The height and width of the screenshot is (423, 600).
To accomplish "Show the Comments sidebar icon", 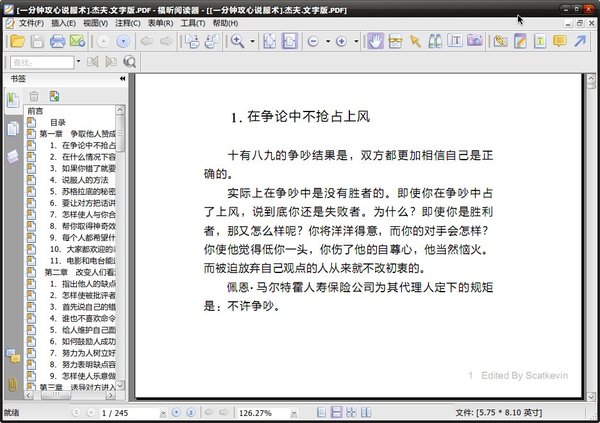I will (13, 356).
